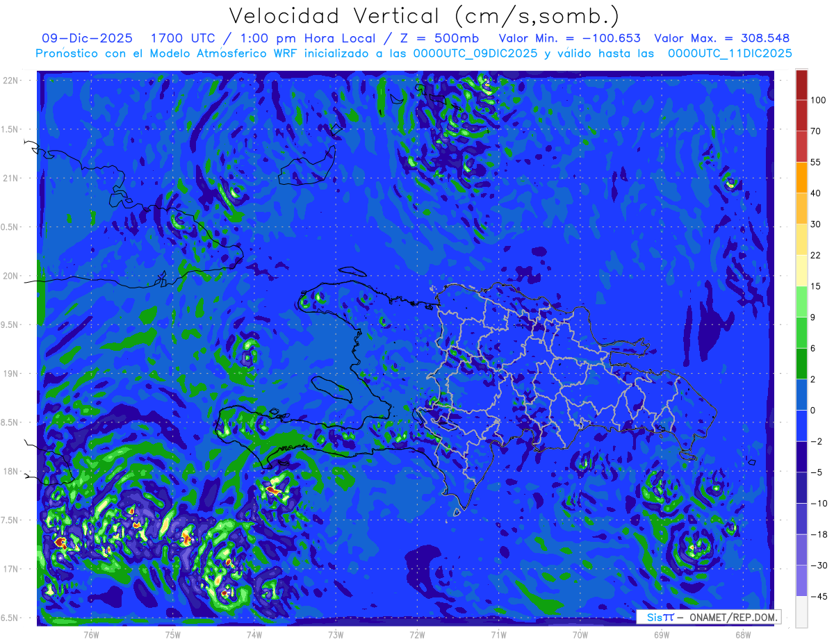Click the '18N' latitude label
Image resolution: width=834 pixels, height=644 pixels.
(x=10, y=472)
